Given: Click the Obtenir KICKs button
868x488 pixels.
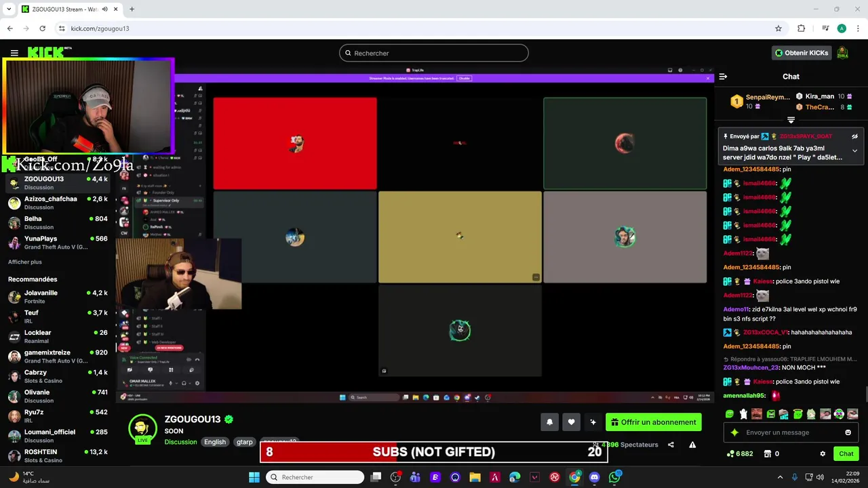Looking at the screenshot, I should click(x=802, y=53).
